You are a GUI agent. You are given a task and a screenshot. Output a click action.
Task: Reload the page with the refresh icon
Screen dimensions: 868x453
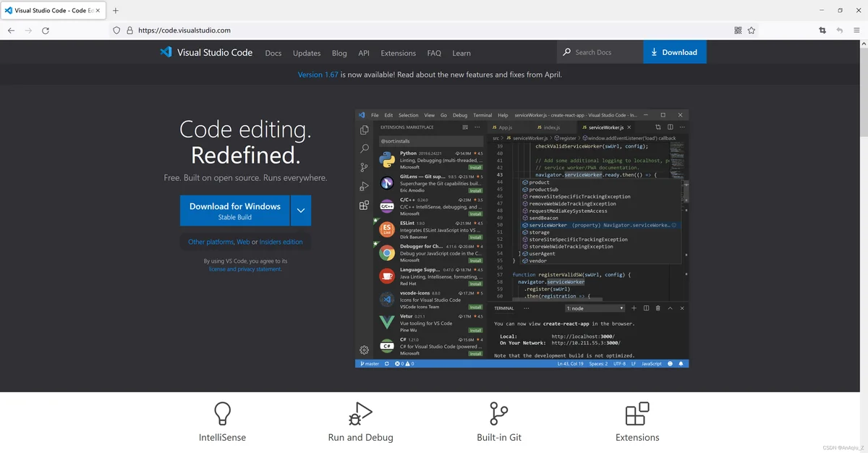coord(46,30)
